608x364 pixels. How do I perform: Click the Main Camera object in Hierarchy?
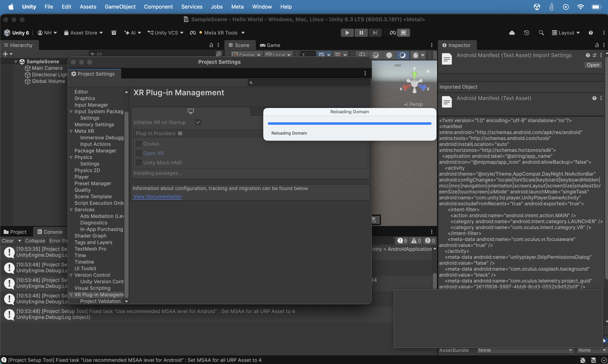coord(47,68)
